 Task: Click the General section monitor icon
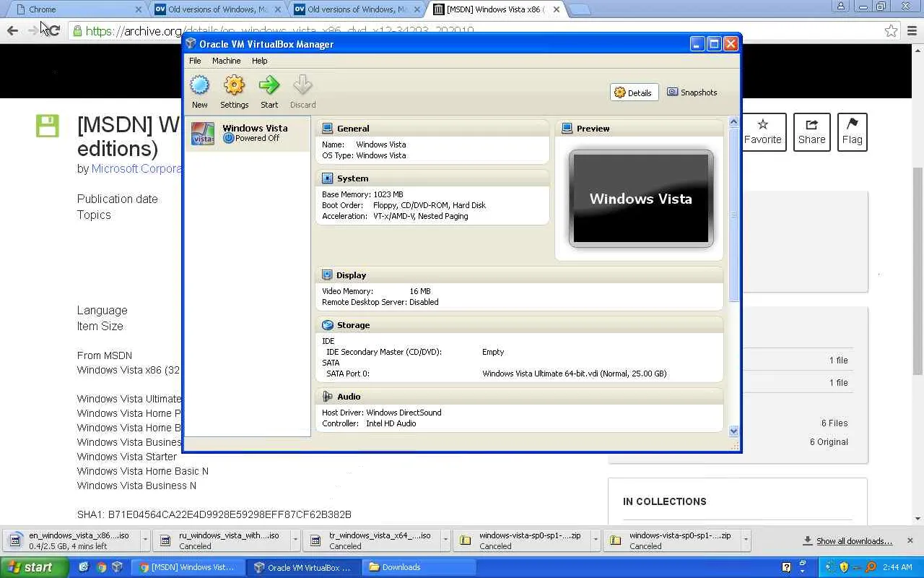click(327, 129)
